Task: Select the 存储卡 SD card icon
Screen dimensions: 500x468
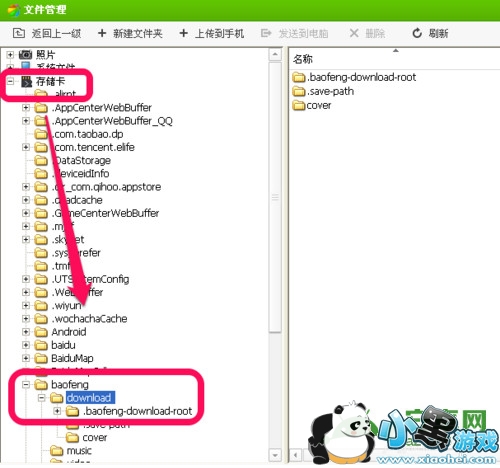Action: [x=26, y=82]
